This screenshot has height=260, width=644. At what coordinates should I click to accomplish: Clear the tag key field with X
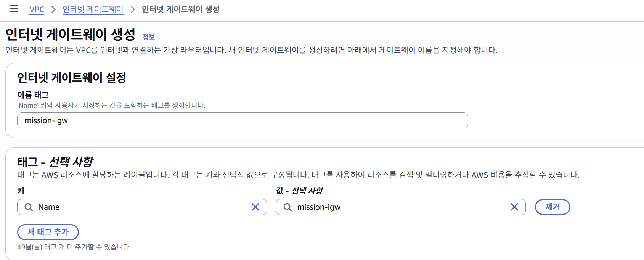pos(255,207)
